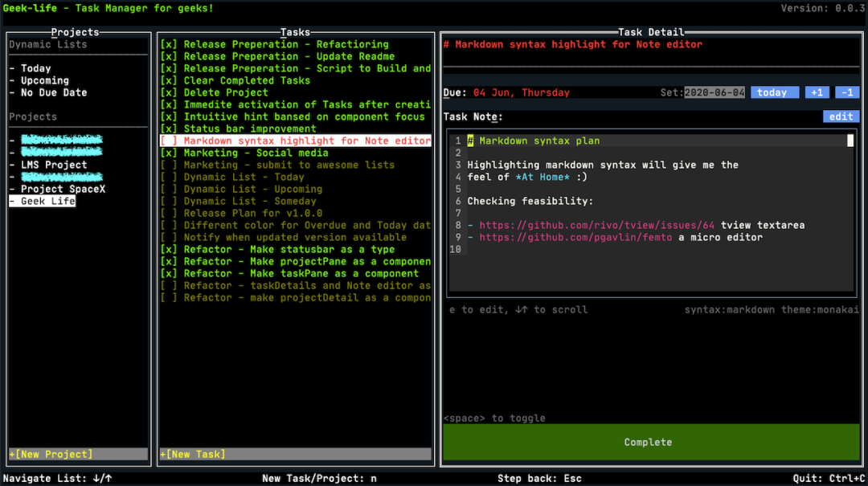This screenshot has width=868, height=486.
Task: Open the LMS Project entry
Action: pyautogui.click(x=54, y=165)
